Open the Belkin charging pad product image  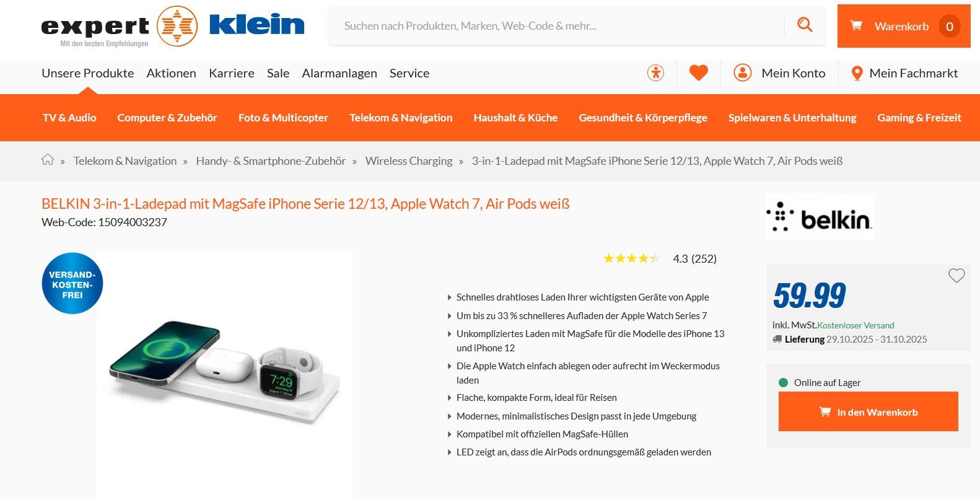point(224,372)
